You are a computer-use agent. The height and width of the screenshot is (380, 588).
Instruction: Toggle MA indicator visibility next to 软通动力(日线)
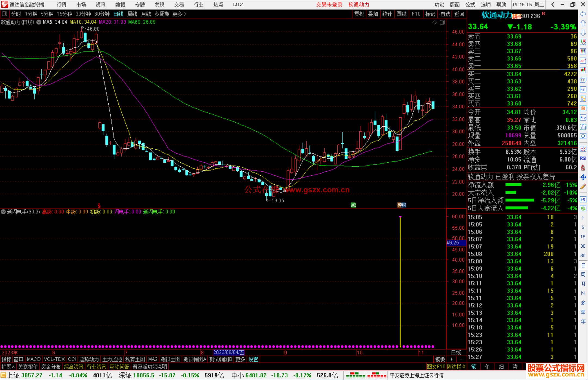pyautogui.click(x=39, y=22)
